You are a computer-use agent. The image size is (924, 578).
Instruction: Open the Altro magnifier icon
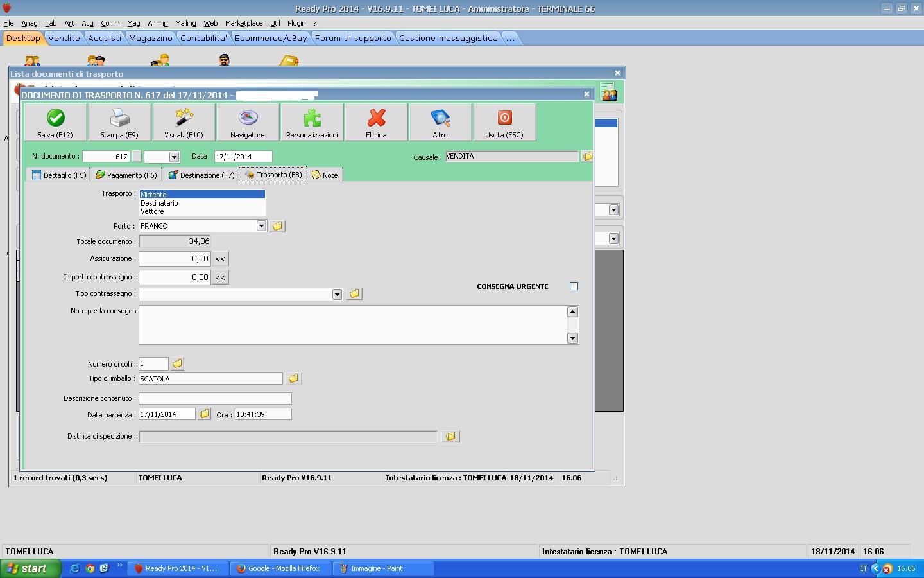click(x=440, y=118)
